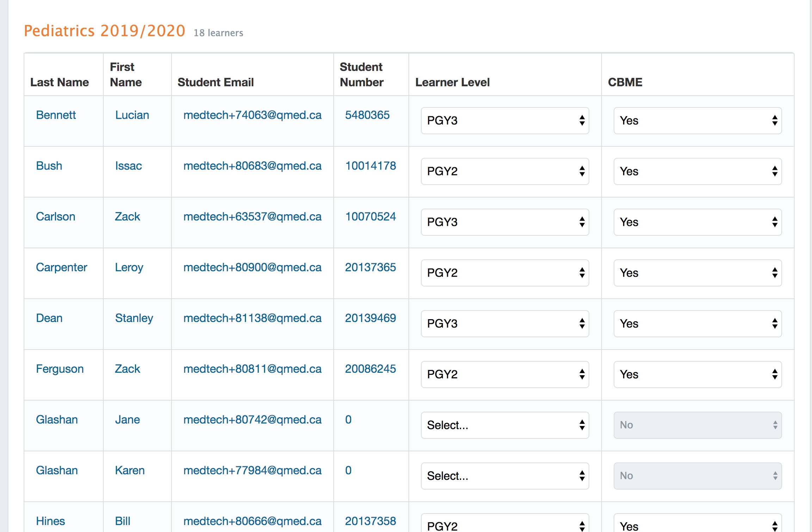Open Ferguson's PGY2 Learner Level dropdown

point(504,374)
